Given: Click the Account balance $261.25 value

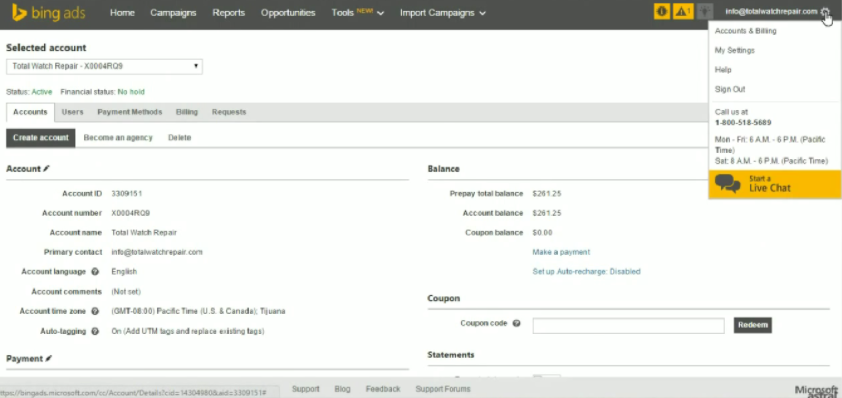Looking at the screenshot, I should (547, 213).
